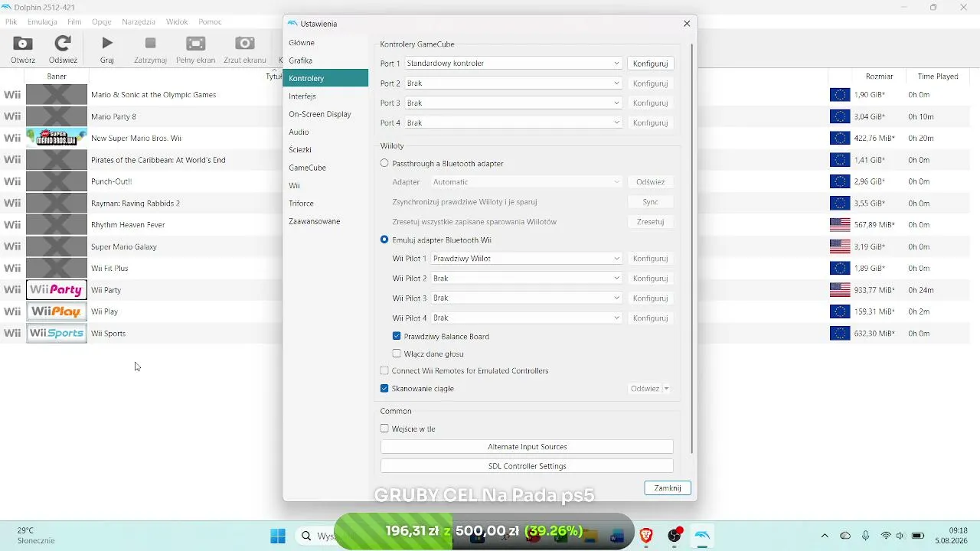Click the Zatrzymaj stop toolbar icon
The image size is (980, 551).
pyautogui.click(x=151, y=44)
